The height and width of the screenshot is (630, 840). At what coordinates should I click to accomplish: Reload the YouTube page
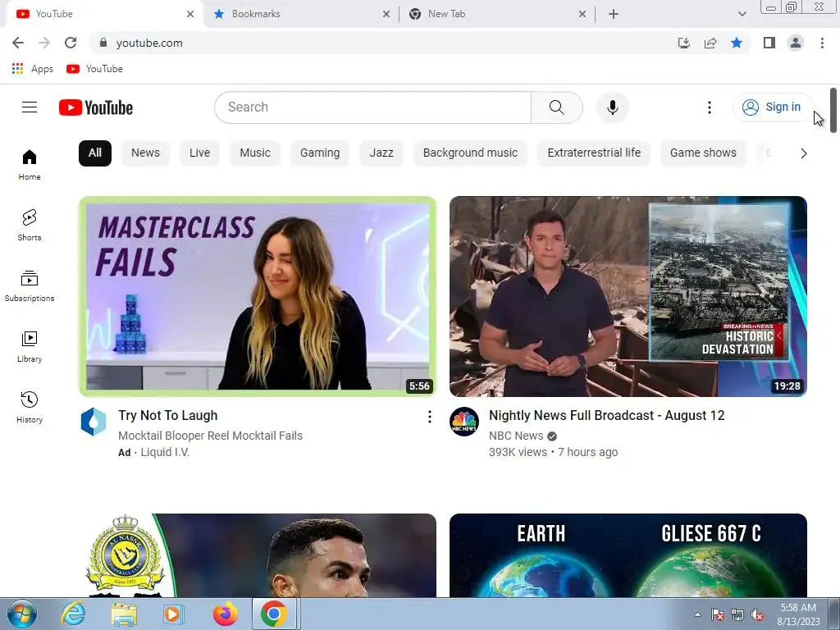71,43
